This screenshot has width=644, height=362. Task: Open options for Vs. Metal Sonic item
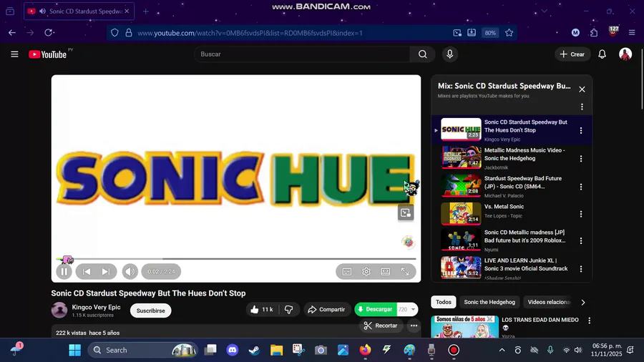coord(581,214)
